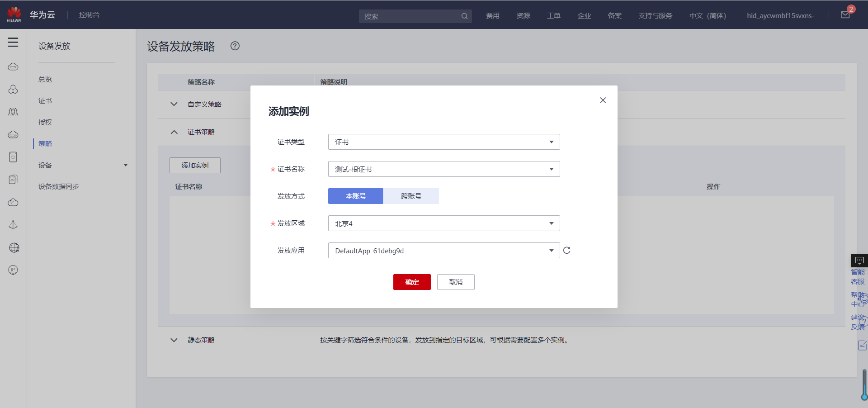
Task: Click refresh icon next to 发放应用
Action: tap(567, 250)
